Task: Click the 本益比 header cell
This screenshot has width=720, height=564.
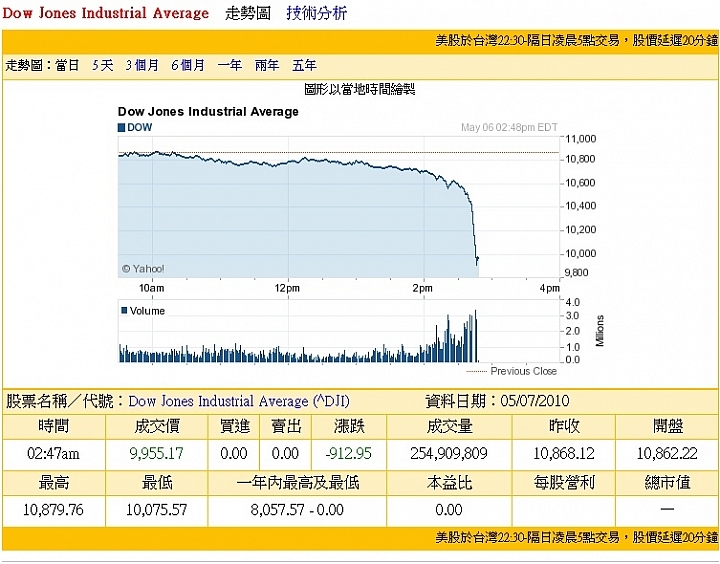Action: click(x=449, y=483)
